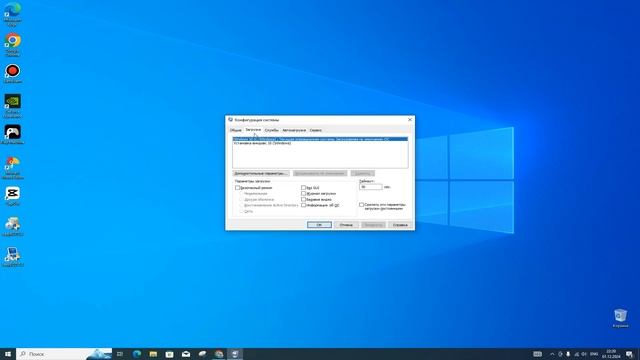This screenshot has height=360, width=640.
Task: Open the clock and date flyout
Action: (611, 354)
